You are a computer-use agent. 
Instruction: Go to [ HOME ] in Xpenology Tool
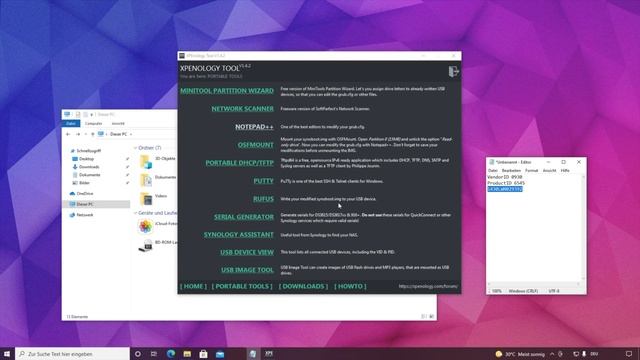coord(193,287)
